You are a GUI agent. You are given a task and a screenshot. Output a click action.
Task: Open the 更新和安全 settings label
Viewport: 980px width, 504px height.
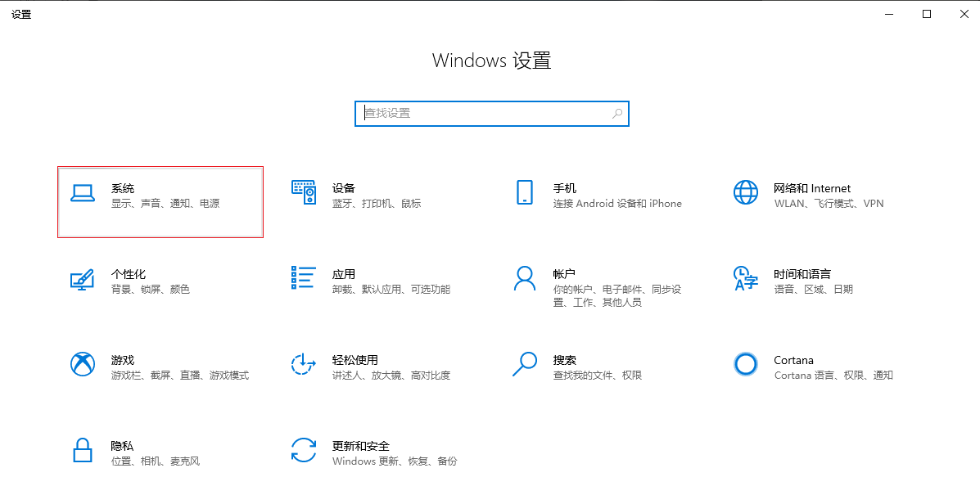pos(360,446)
